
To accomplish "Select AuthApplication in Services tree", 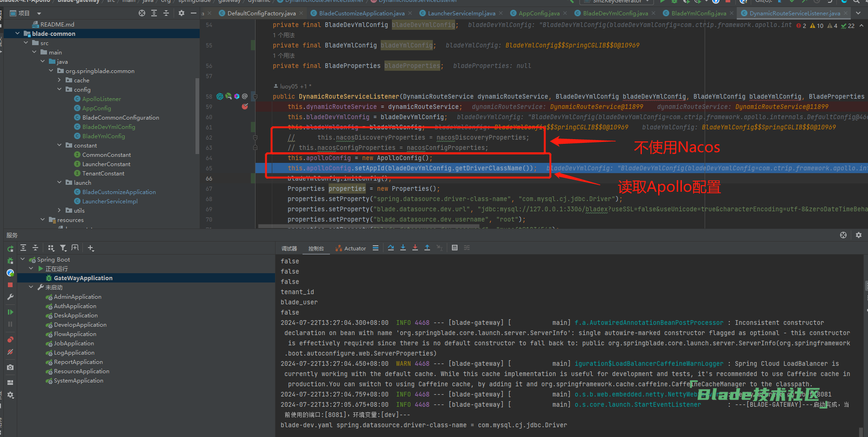I will pos(75,306).
